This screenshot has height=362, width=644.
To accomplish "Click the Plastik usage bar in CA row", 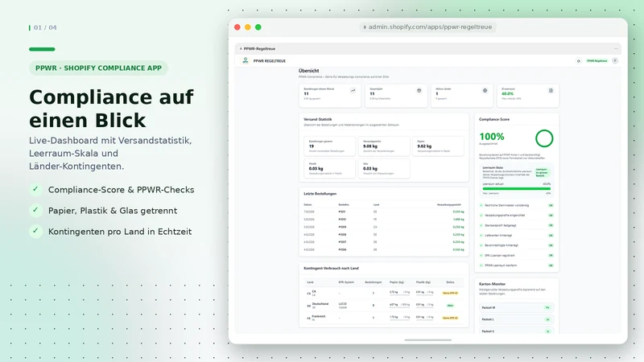I will pos(425,295).
